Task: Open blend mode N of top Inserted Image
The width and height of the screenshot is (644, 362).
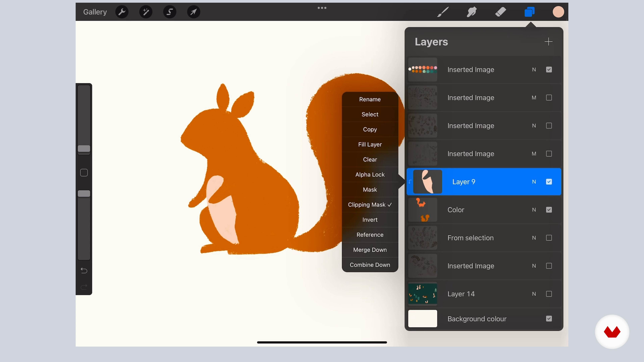Action: [x=534, y=69]
